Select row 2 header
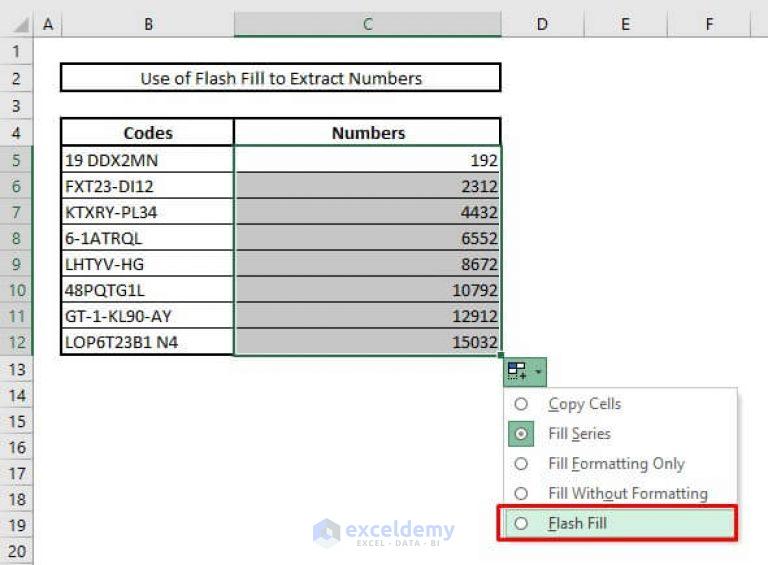Viewport: 768px width, 565px height. [x=16, y=78]
